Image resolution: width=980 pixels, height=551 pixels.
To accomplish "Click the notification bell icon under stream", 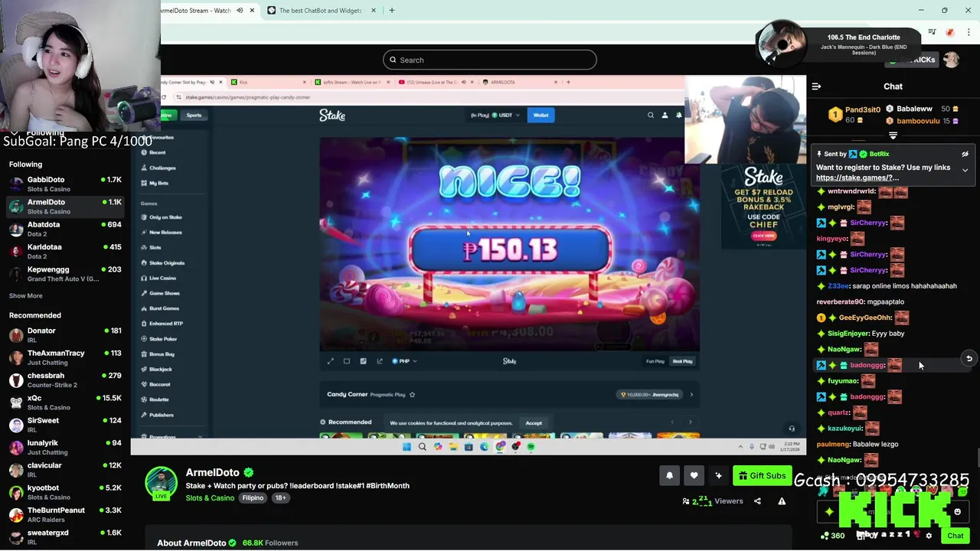I will [669, 475].
